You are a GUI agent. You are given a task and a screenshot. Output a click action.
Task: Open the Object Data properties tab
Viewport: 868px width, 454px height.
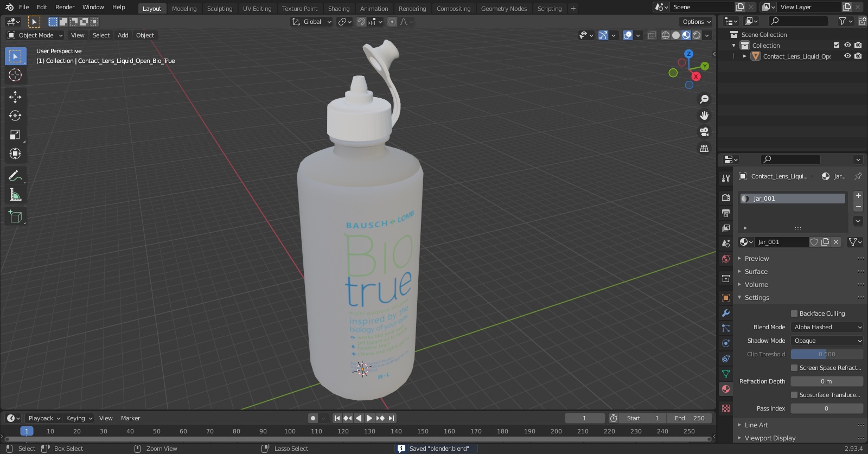(726, 374)
